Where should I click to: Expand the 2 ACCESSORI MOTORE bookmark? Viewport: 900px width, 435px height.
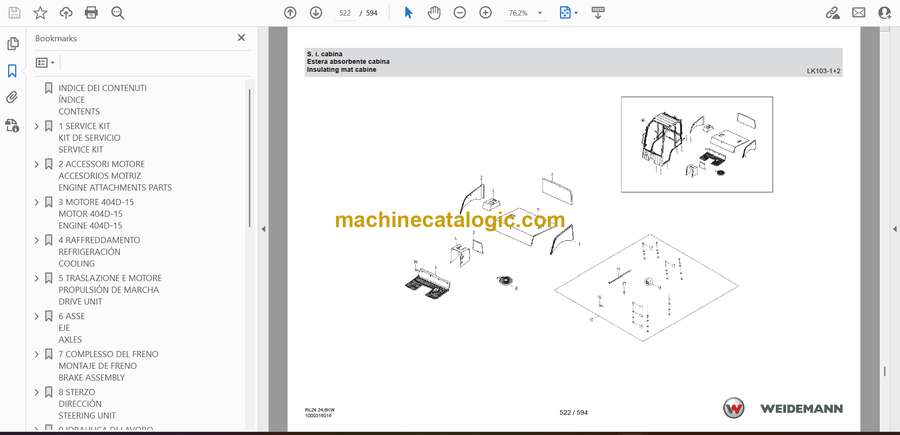[x=37, y=164]
